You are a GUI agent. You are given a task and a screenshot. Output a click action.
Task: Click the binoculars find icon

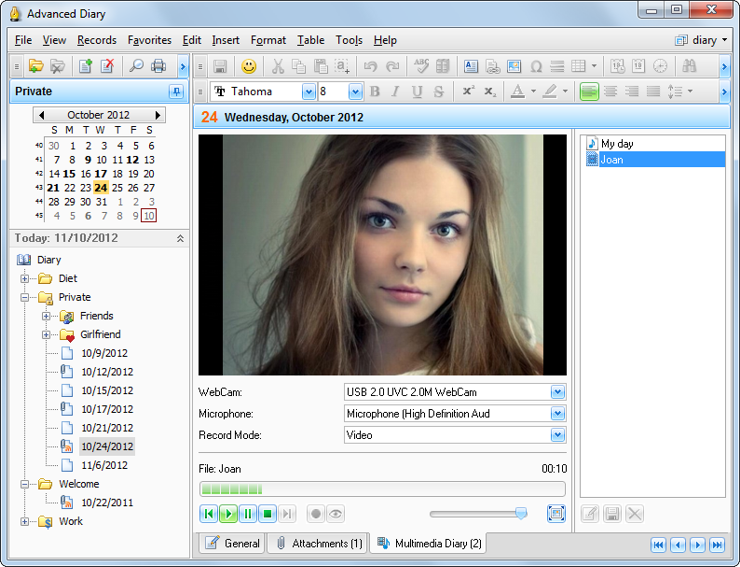coord(689,66)
